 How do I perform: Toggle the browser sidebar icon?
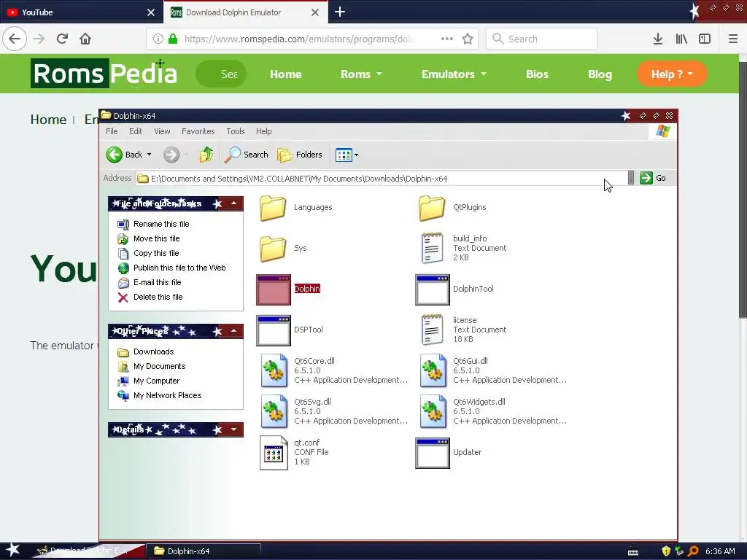click(705, 39)
